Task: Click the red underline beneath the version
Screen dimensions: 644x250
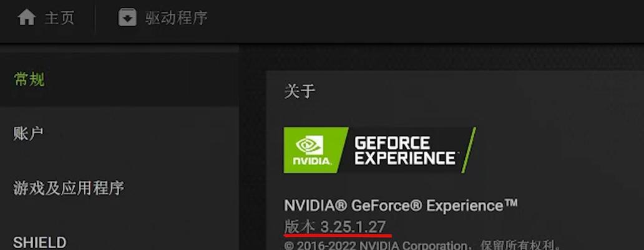Action: click(338, 236)
